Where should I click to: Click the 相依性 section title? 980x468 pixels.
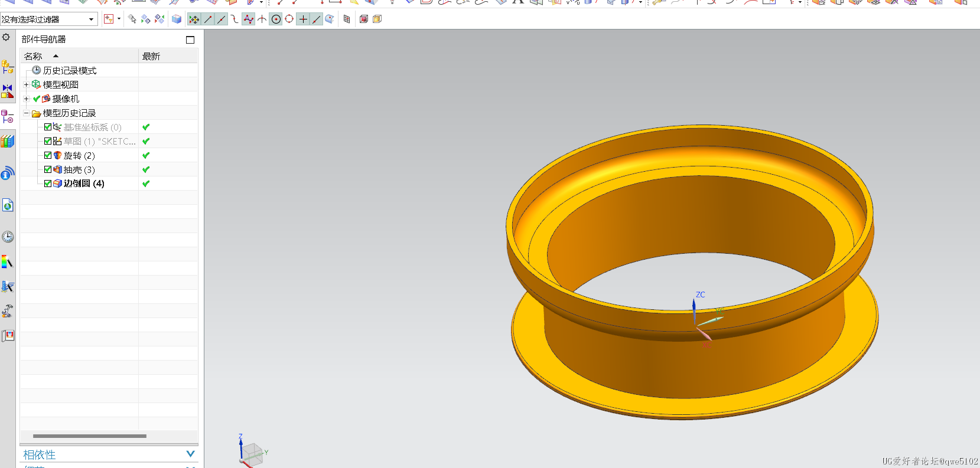click(x=39, y=454)
